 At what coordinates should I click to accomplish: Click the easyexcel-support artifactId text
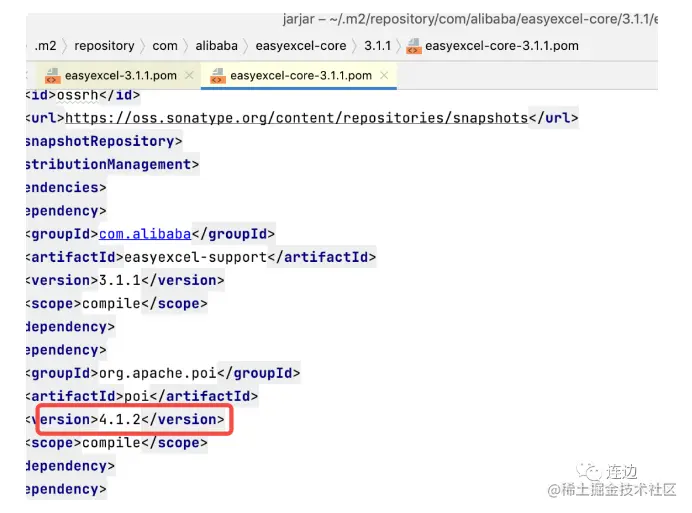click(x=196, y=257)
